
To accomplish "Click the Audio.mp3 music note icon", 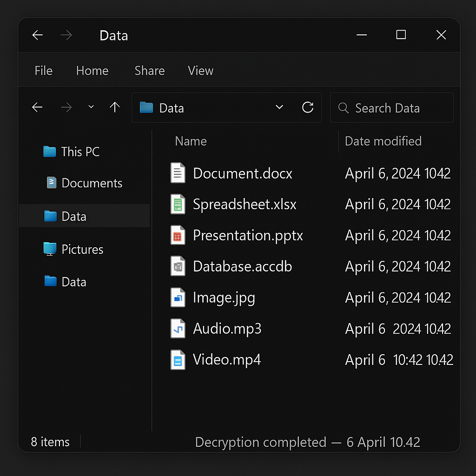I will (x=178, y=329).
